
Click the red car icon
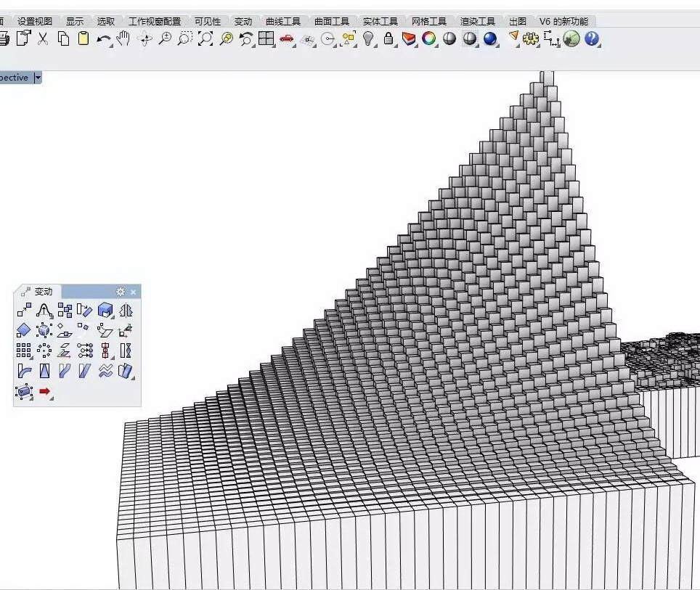[287, 39]
